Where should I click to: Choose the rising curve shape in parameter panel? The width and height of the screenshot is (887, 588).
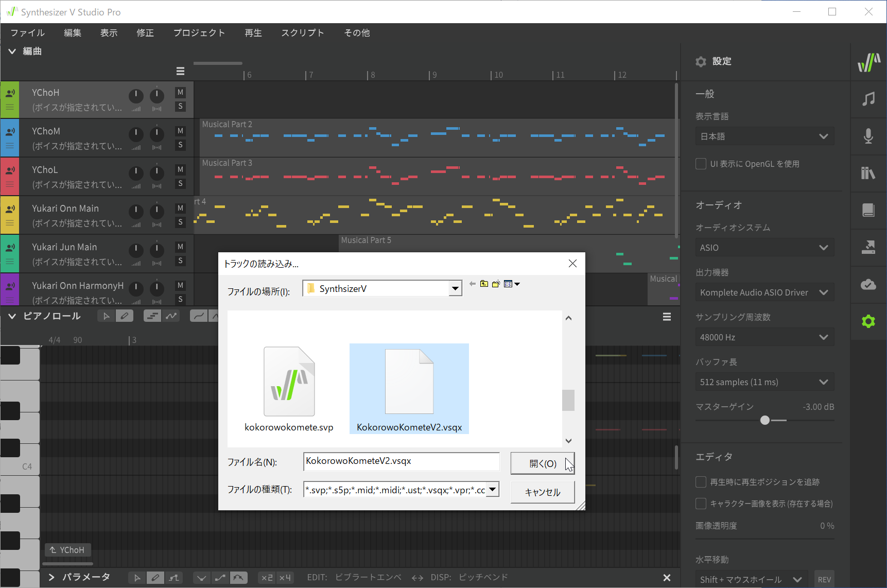pos(220,578)
